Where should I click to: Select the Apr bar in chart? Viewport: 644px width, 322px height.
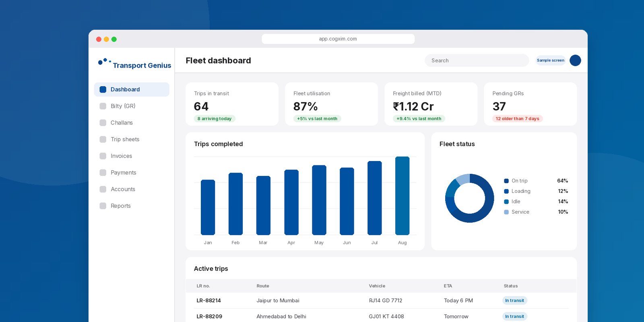click(291, 202)
